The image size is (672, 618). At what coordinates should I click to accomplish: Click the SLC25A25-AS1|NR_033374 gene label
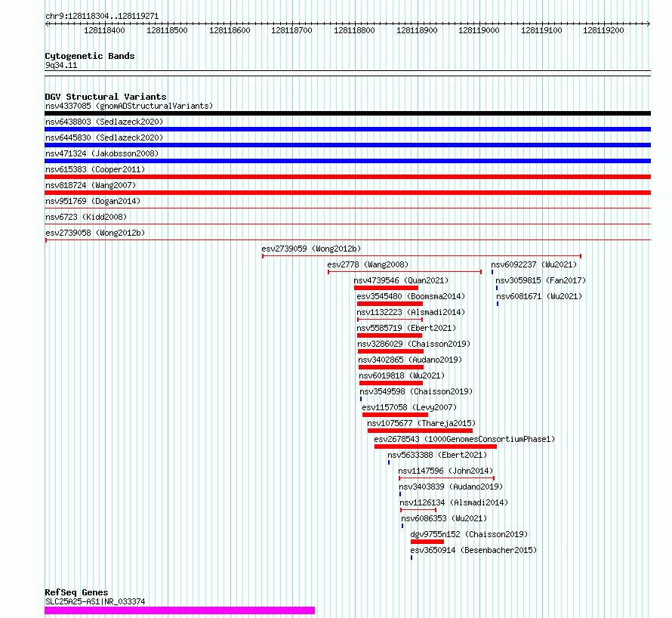(95, 601)
